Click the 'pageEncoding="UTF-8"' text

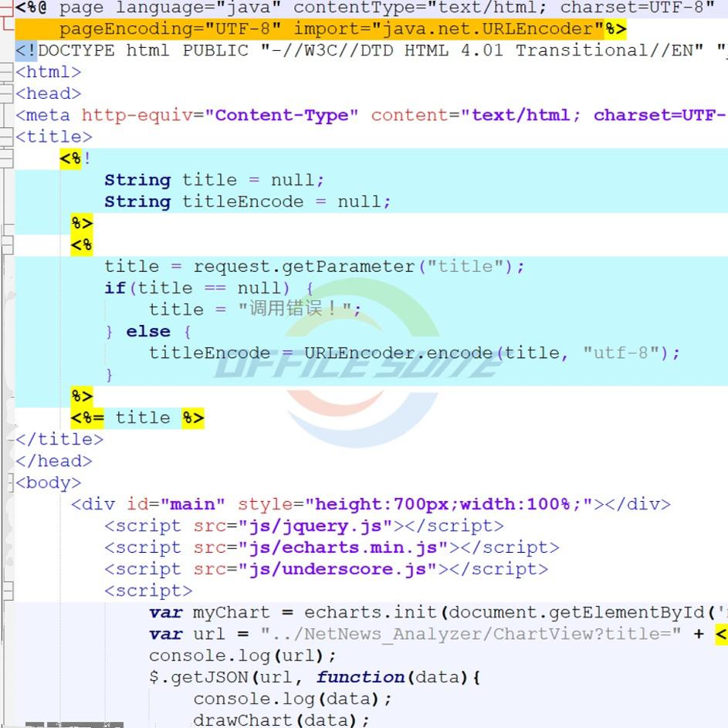pyautogui.click(x=171, y=29)
